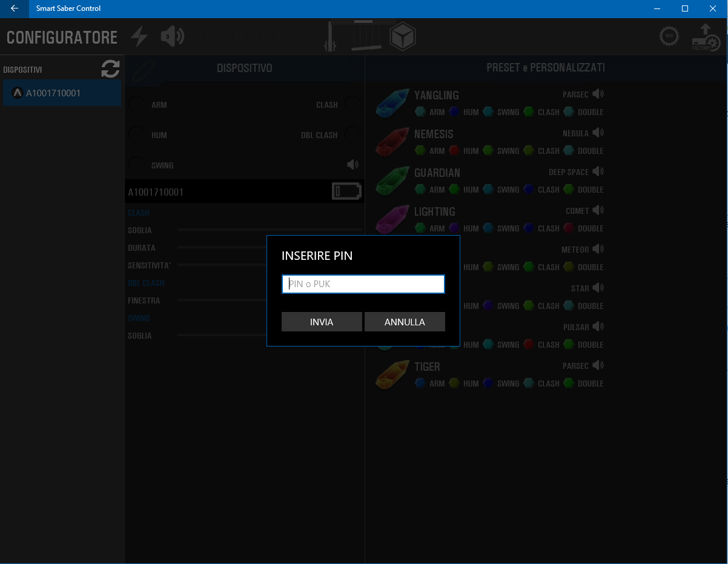728x564 pixels.
Task: Click the PIN o PUK field
Action: click(363, 284)
